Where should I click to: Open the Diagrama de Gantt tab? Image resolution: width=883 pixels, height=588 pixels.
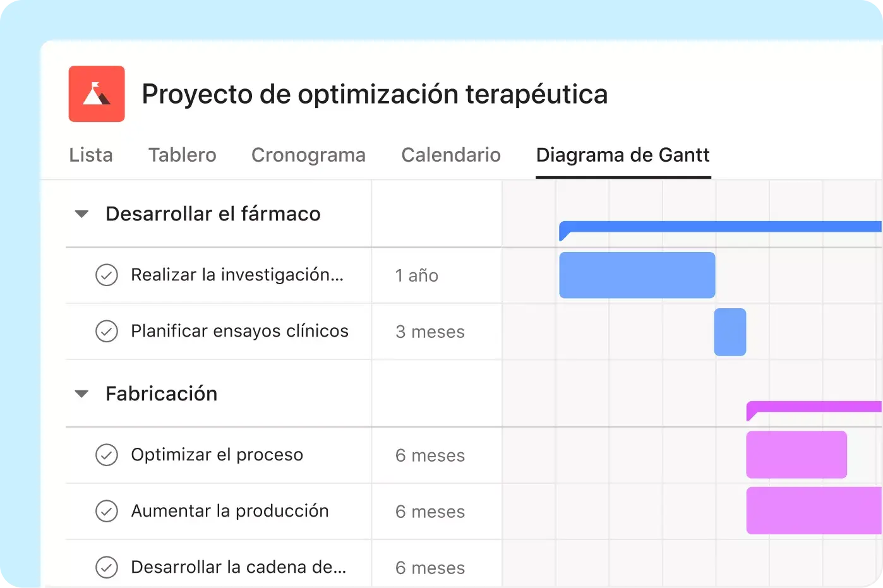(x=623, y=155)
